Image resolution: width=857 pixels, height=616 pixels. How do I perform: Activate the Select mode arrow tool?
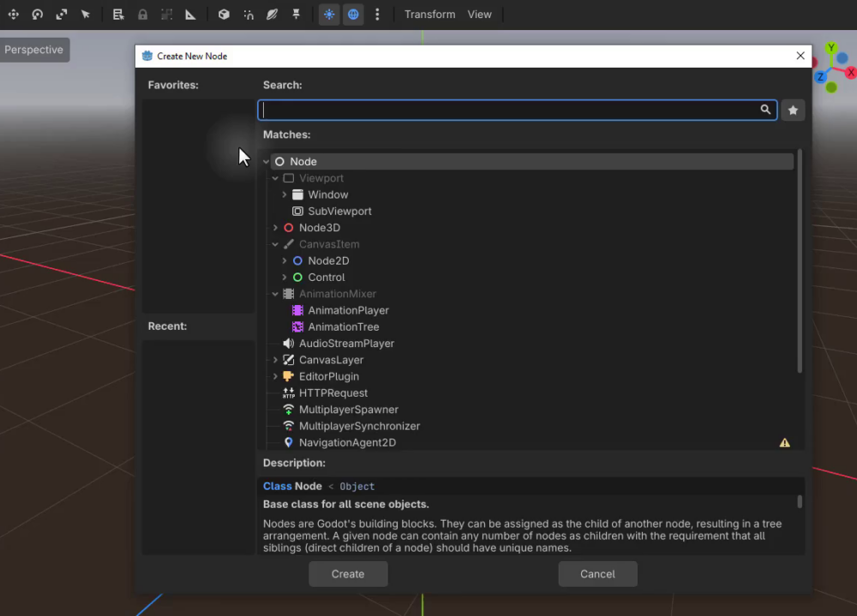tap(85, 15)
